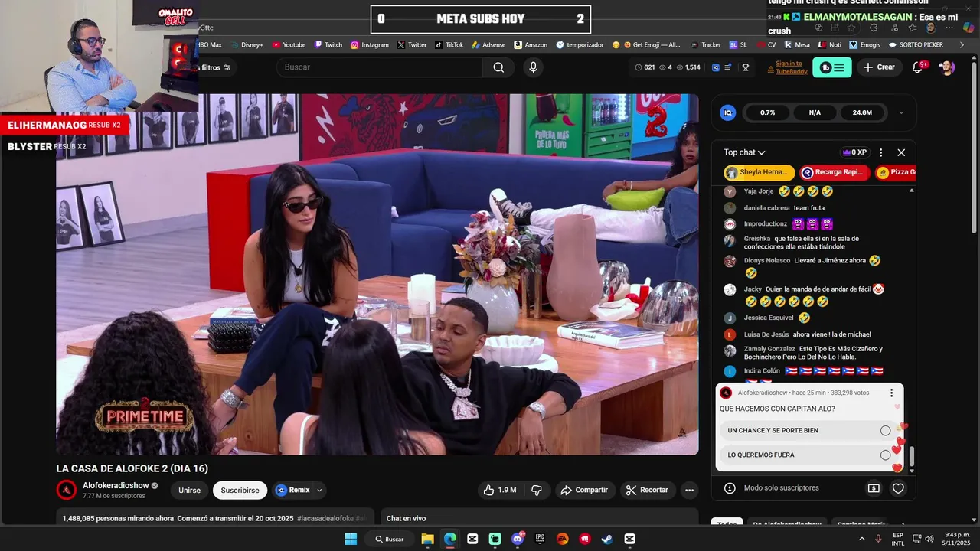Click Windows taskbar Buscar search box

(390, 539)
